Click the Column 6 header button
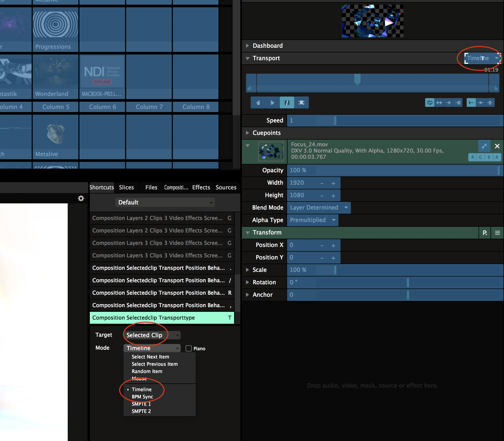This screenshot has width=504, height=441. pyautogui.click(x=102, y=107)
